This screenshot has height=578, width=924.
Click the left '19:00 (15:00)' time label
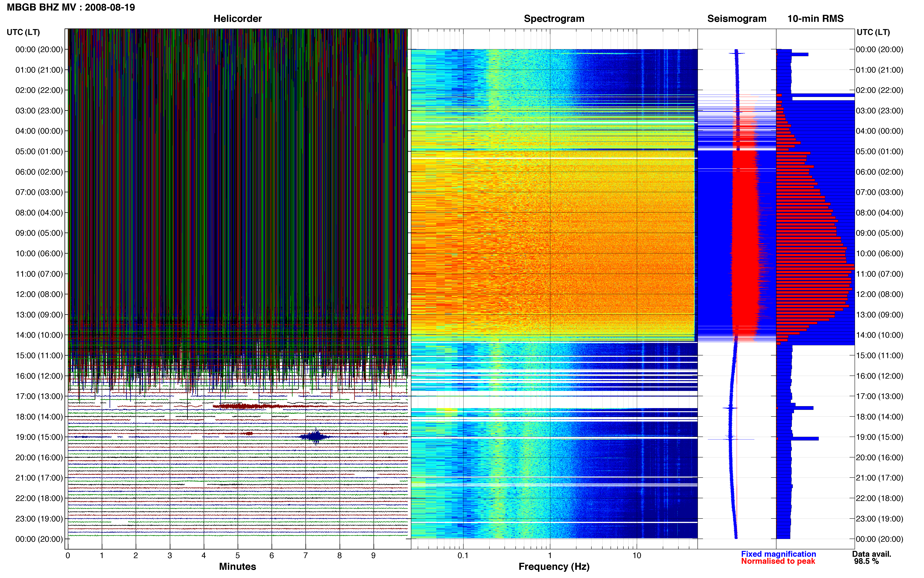coord(39,437)
